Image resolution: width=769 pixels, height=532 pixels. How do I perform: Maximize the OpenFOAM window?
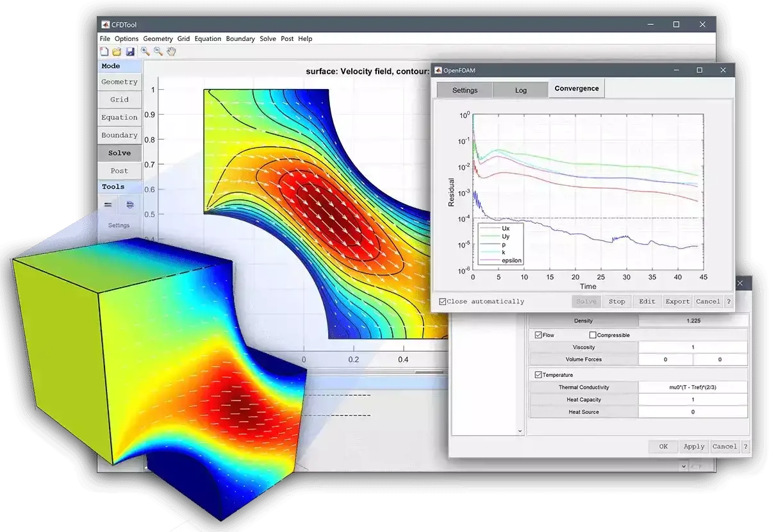[700, 71]
